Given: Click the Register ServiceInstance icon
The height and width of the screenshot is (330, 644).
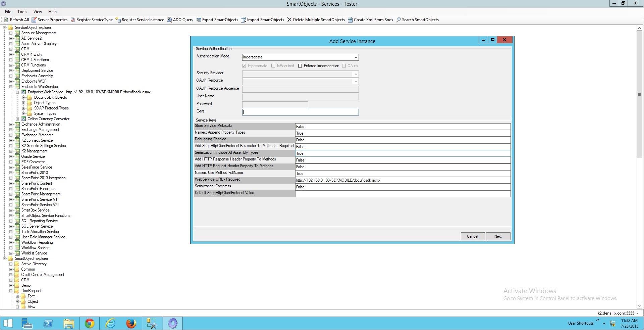Looking at the screenshot, I should [x=118, y=20].
